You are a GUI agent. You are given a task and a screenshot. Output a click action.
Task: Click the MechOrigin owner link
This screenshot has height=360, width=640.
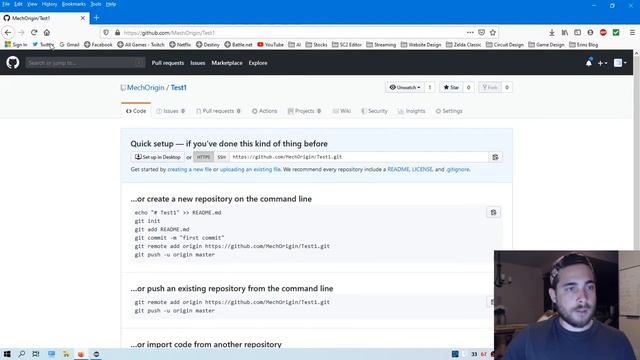click(146, 87)
